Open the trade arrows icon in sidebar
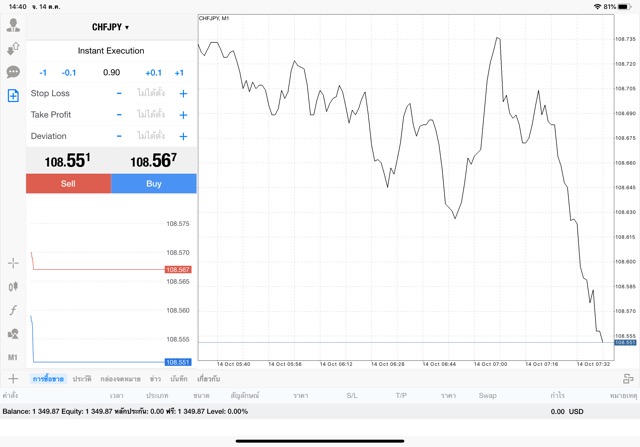Image resolution: width=640 pixels, height=447 pixels. tap(13, 48)
